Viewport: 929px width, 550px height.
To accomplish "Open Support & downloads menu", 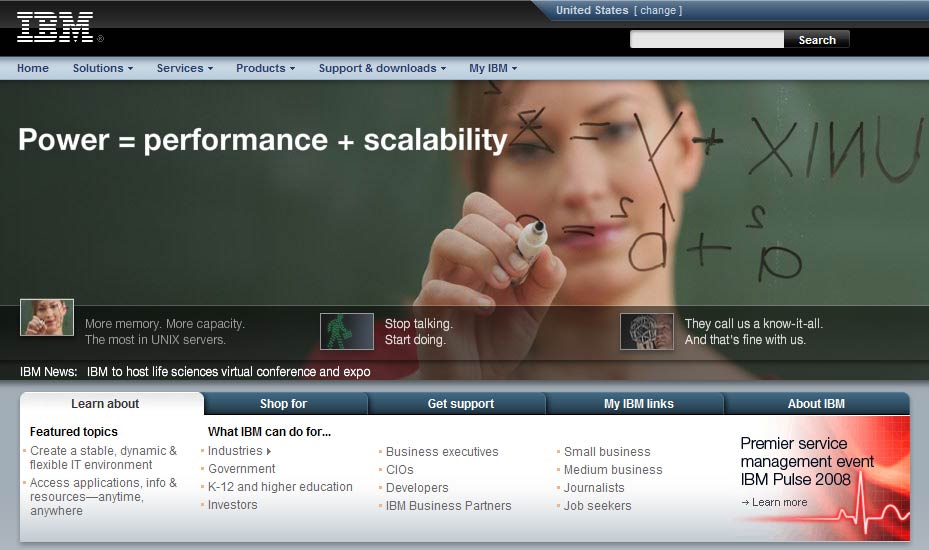I will click(x=383, y=68).
